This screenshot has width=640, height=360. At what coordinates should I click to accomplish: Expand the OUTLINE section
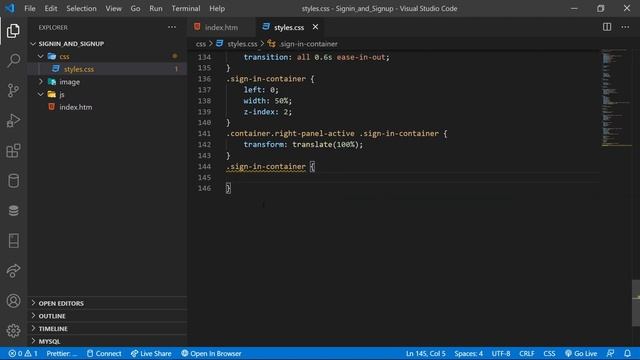pyautogui.click(x=107, y=316)
